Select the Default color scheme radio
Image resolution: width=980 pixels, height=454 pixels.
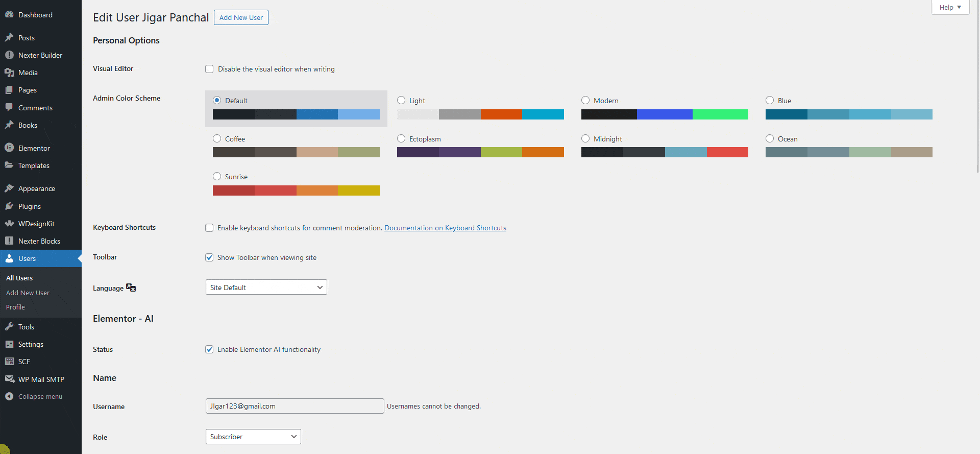coord(217,100)
